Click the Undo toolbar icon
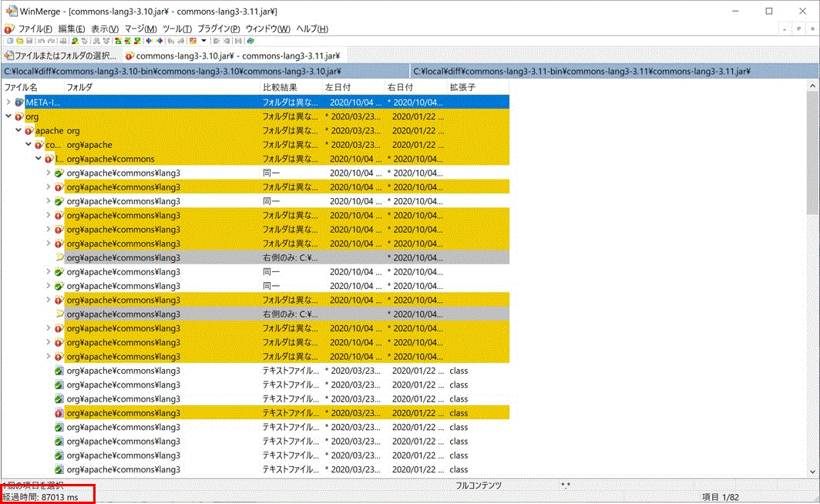The height and width of the screenshot is (504, 820). pos(42,41)
